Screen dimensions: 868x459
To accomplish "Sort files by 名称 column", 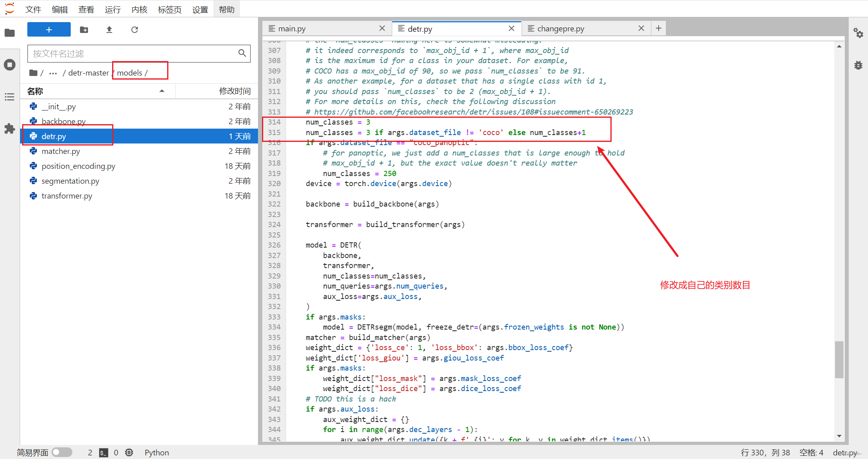I will pos(98,91).
